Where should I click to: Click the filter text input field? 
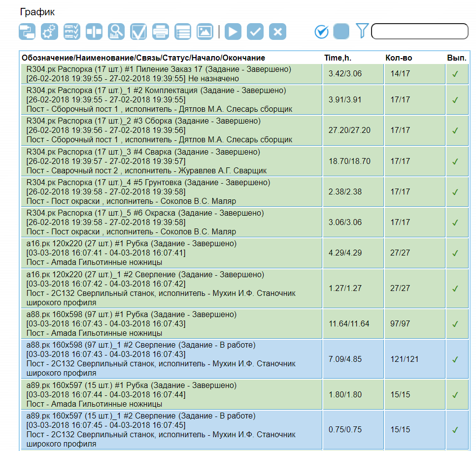[419, 31]
